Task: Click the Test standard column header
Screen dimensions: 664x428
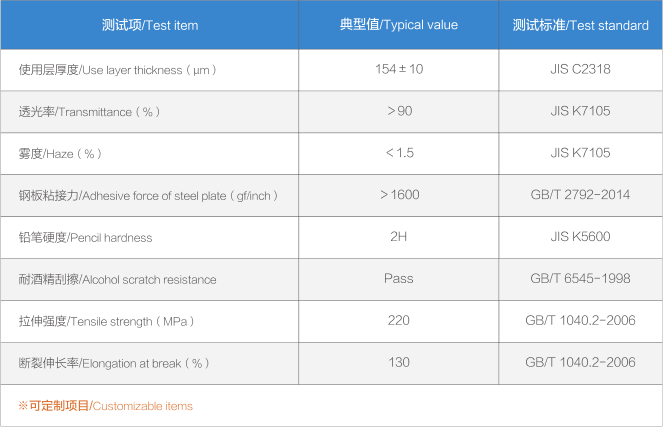Action: (580, 25)
